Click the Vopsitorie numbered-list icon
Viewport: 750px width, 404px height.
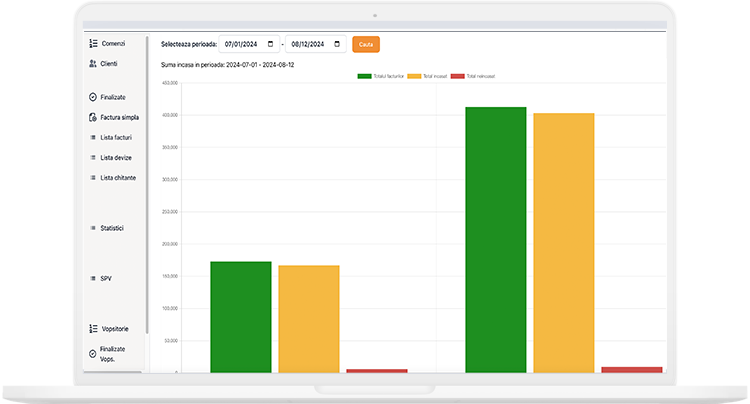(93, 329)
